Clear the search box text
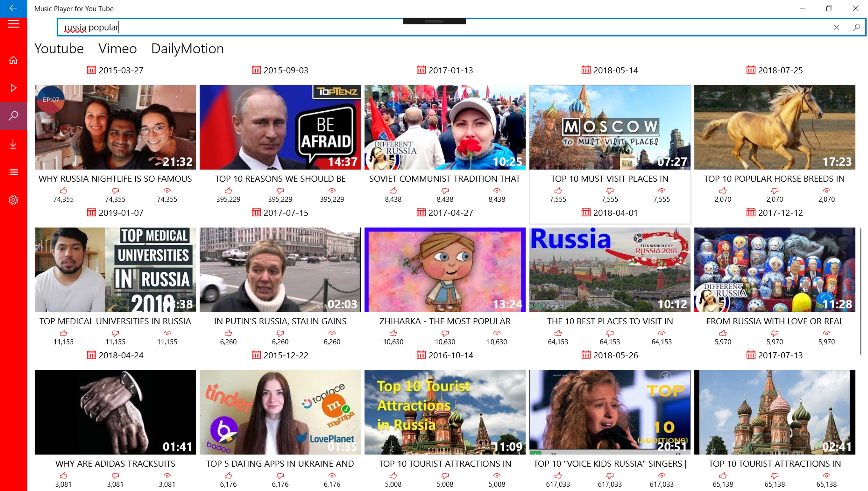The image size is (868, 491). coord(836,27)
